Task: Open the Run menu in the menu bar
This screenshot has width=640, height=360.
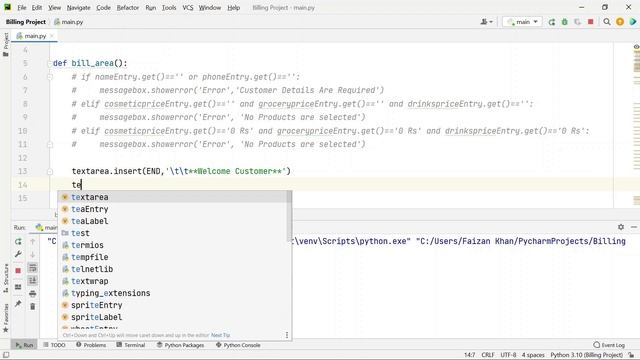Action: (151, 8)
